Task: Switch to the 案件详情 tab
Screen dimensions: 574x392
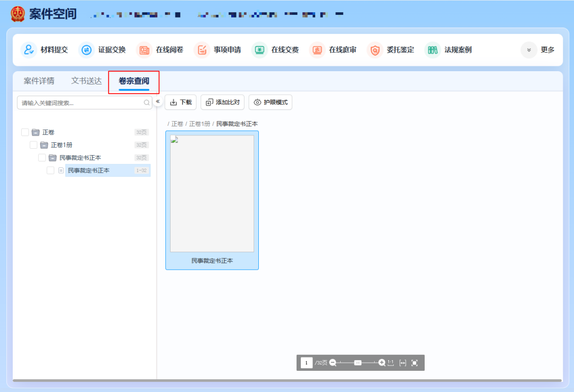Action: [x=39, y=81]
